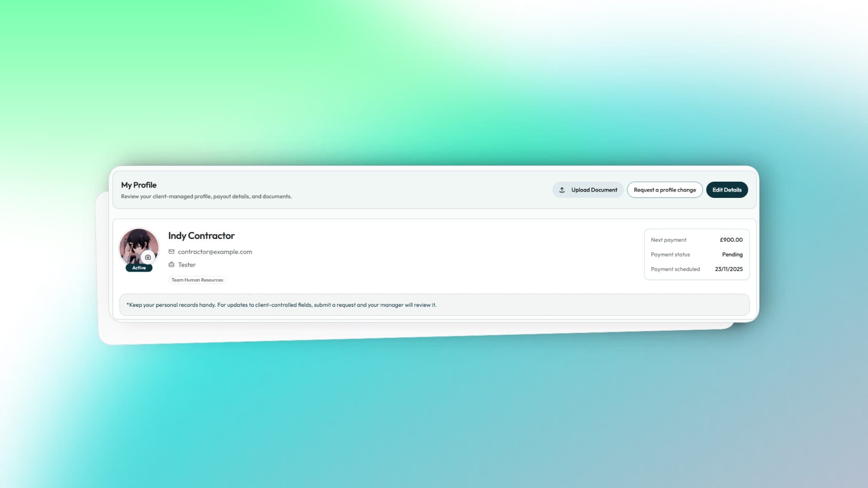
Task: Click the £900.00 next payment amount
Action: pyautogui.click(x=731, y=240)
